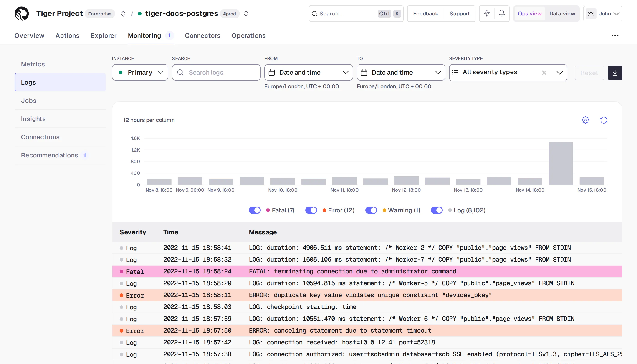Go to Connections in sidebar
This screenshot has width=637, height=364.
(x=60, y=137)
